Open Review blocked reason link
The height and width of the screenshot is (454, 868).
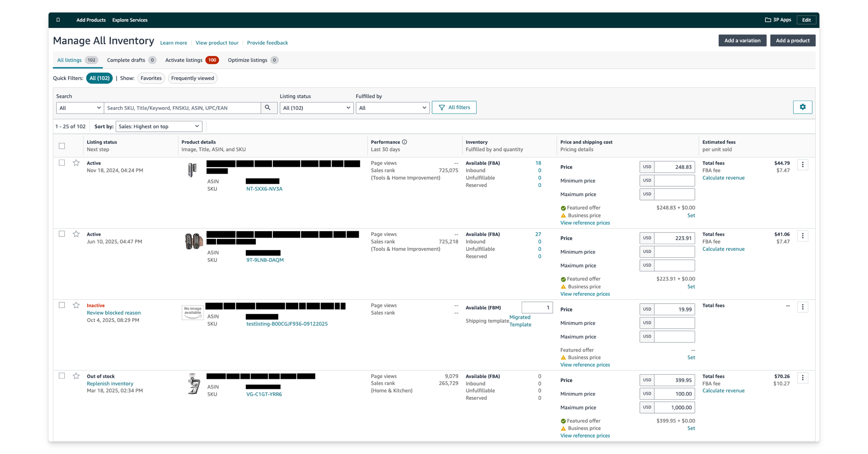pyautogui.click(x=113, y=313)
